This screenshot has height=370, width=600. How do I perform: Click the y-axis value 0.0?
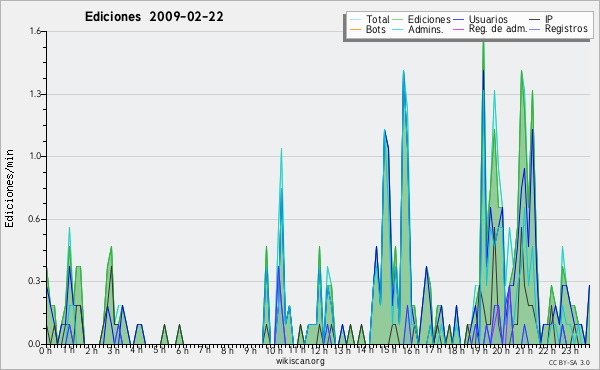[35, 344]
